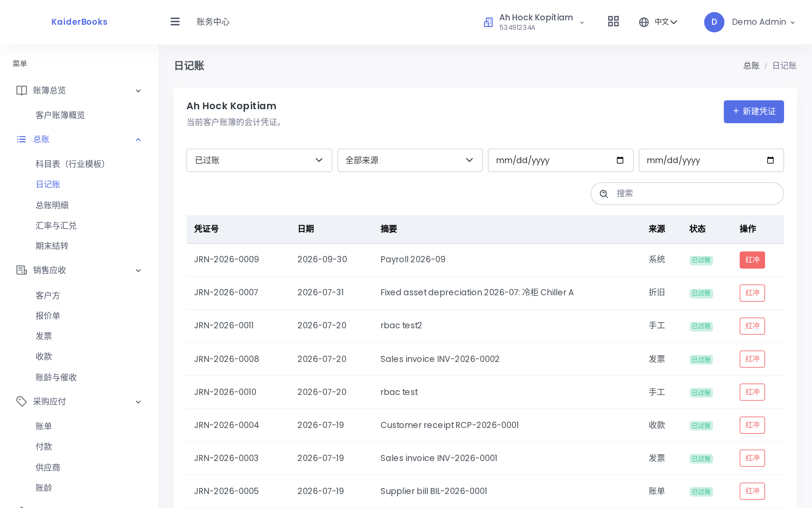
Task: Click the end date mm/dd/yyyy field
Action: pos(711,160)
